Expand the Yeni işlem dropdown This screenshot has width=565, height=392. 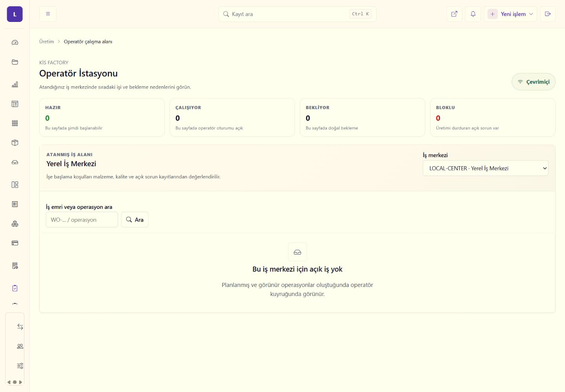pyautogui.click(x=510, y=14)
